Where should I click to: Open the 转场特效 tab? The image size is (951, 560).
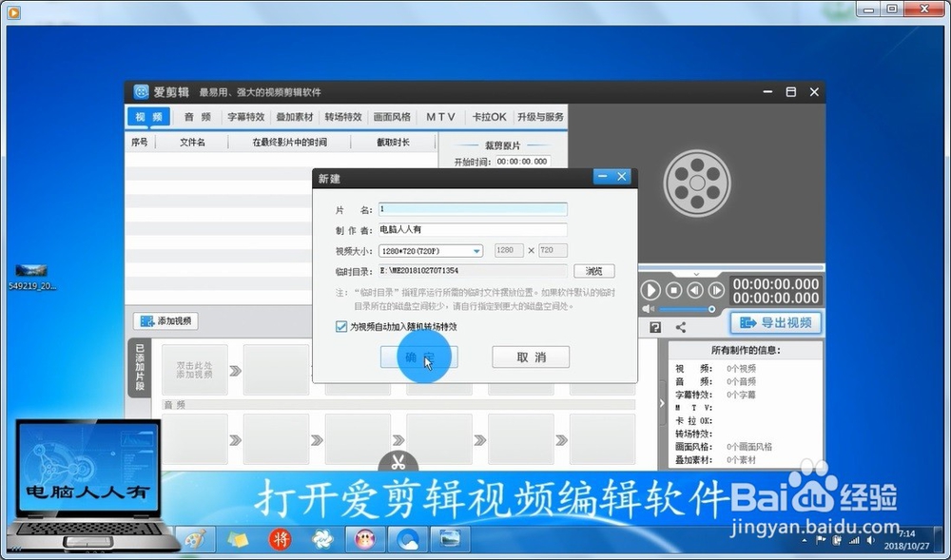click(343, 117)
